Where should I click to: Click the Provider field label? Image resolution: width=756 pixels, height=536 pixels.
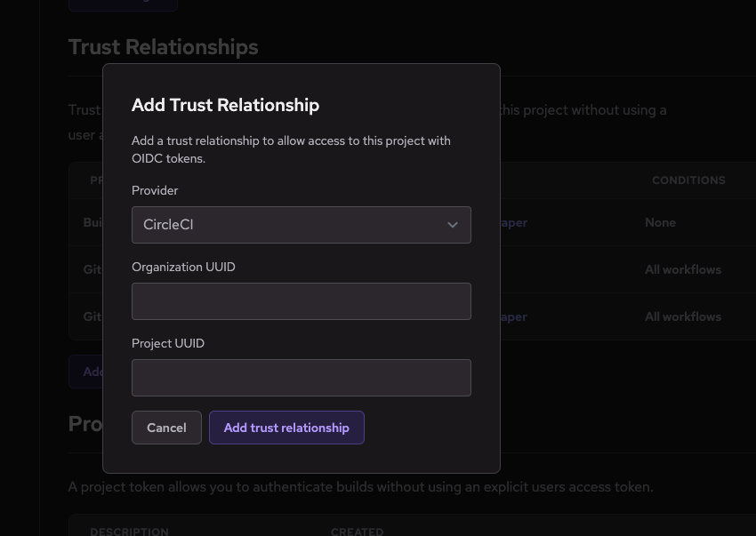pos(155,190)
